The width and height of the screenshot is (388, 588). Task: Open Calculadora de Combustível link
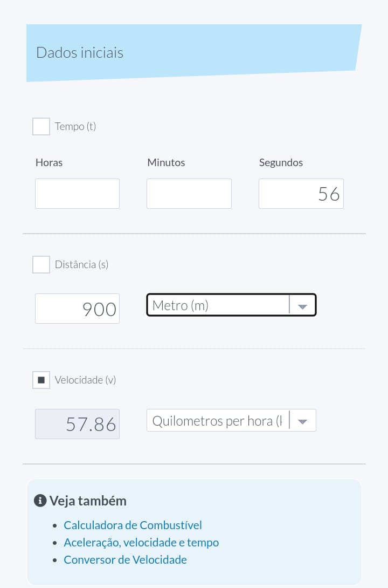(x=133, y=525)
